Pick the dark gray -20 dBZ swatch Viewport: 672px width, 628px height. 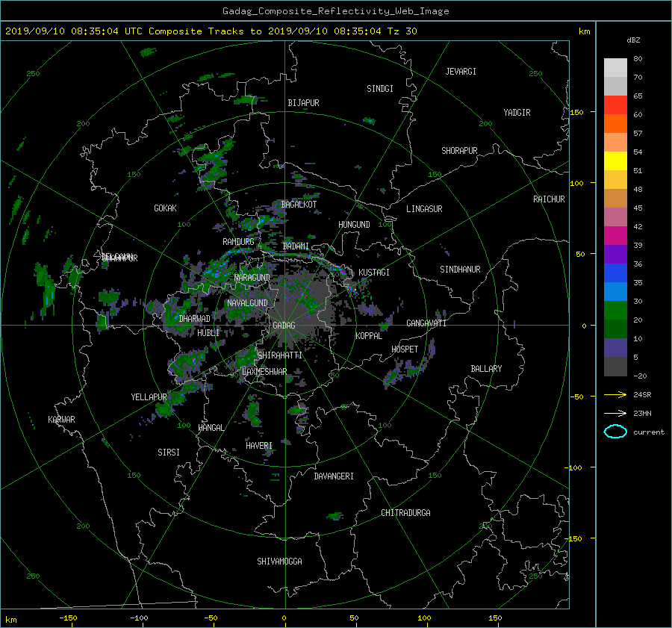[x=615, y=367]
